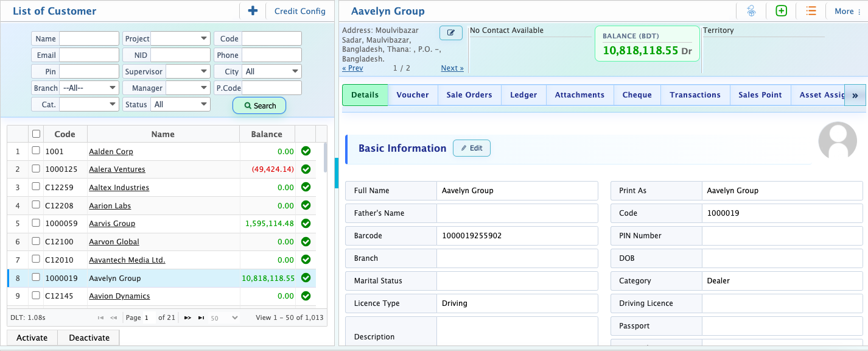Click the green status icon for Aarion Labs
Image resolution: width=868 pixels, height=351 pixels.
(x=306, y=205)
